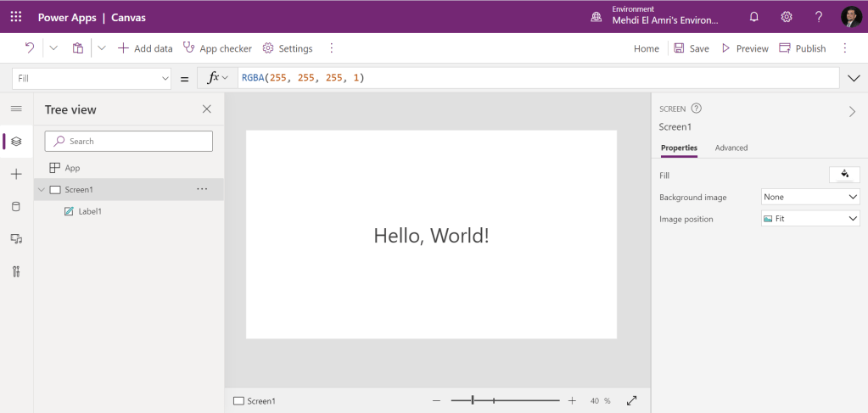Open the Media pane icon
Image resolution: width=868 pixels, height=413 pixels.
(x=15, y=239)
